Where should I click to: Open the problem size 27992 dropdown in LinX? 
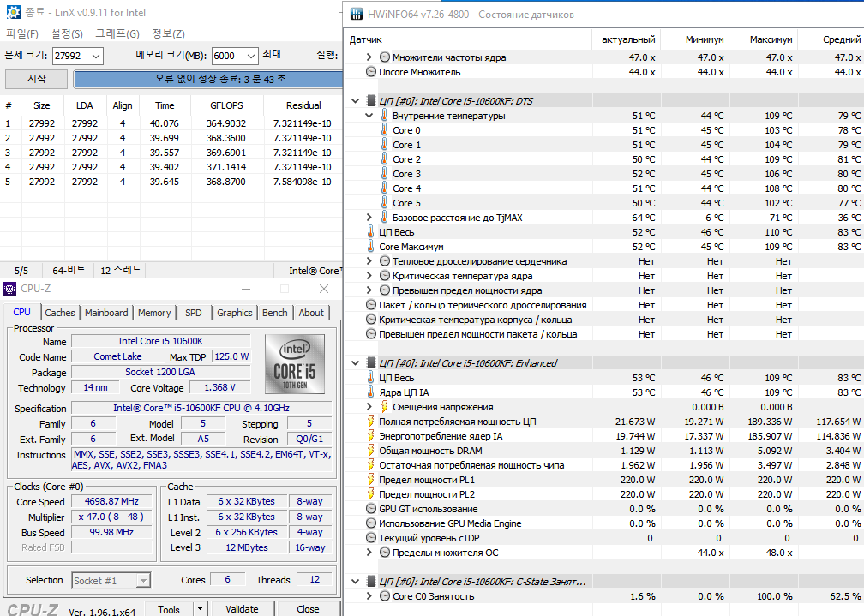pyautogui.click(x=95, y=56)
